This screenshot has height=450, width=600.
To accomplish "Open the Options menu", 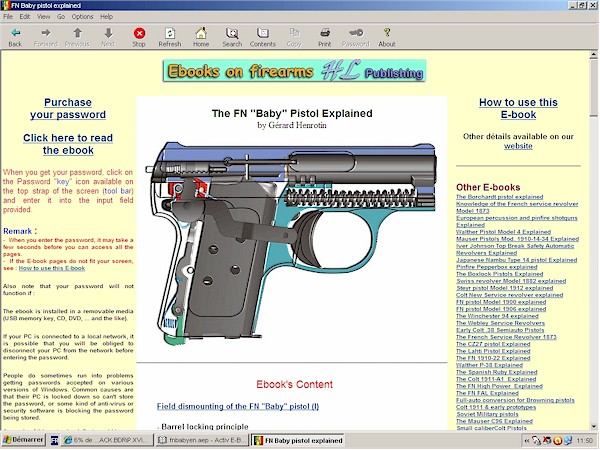I will (x=82, y=16).
